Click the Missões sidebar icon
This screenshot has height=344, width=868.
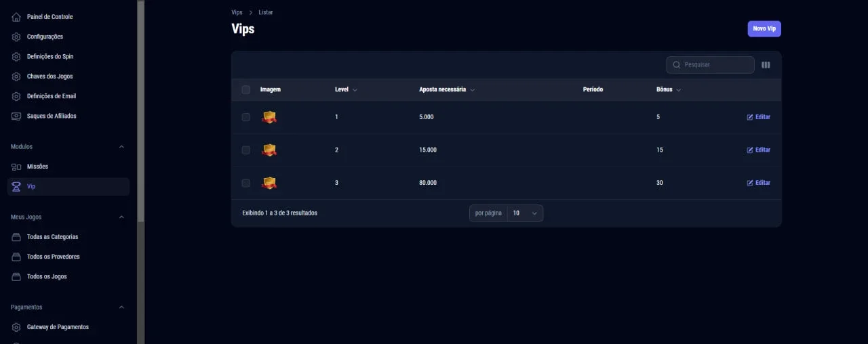click(x=16, y=167)
